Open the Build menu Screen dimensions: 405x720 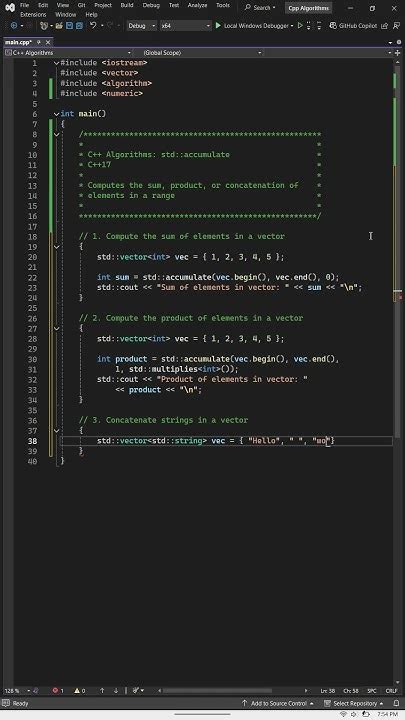pyautogui.click(x=127, y=5)
